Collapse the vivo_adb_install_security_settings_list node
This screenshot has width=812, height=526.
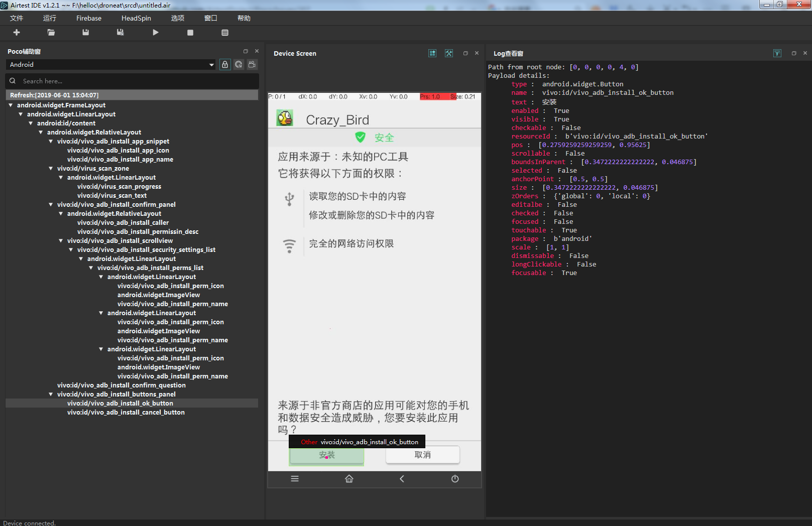point(71,250)
